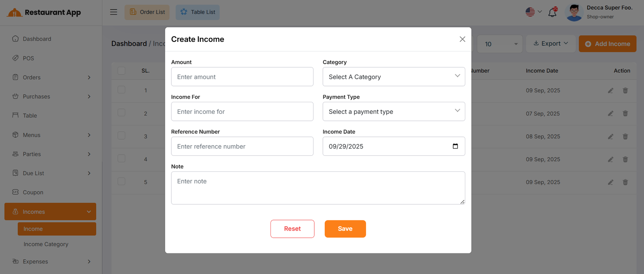
Task: Check the checkbox for row 2
Action: point(122,113)
